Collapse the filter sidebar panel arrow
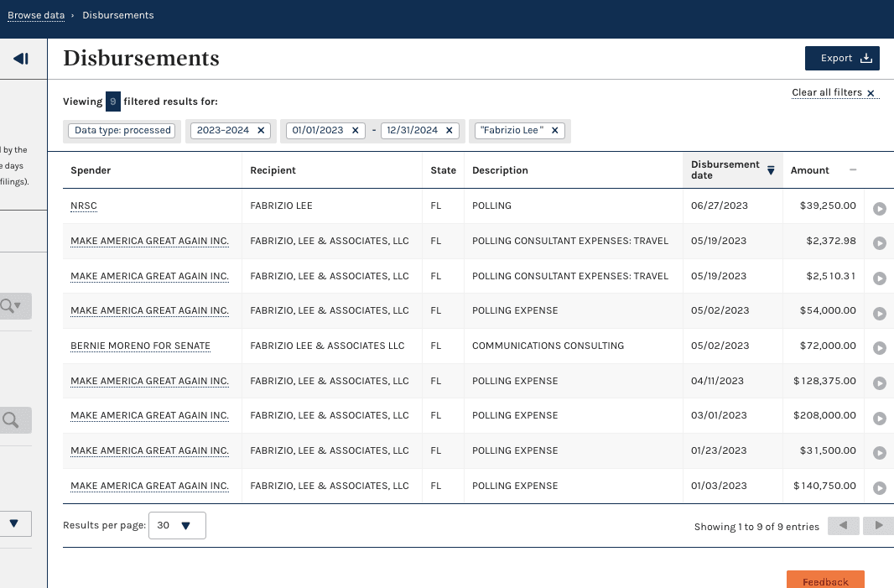This screenshot has height=588, width=894. coord(21,59)
